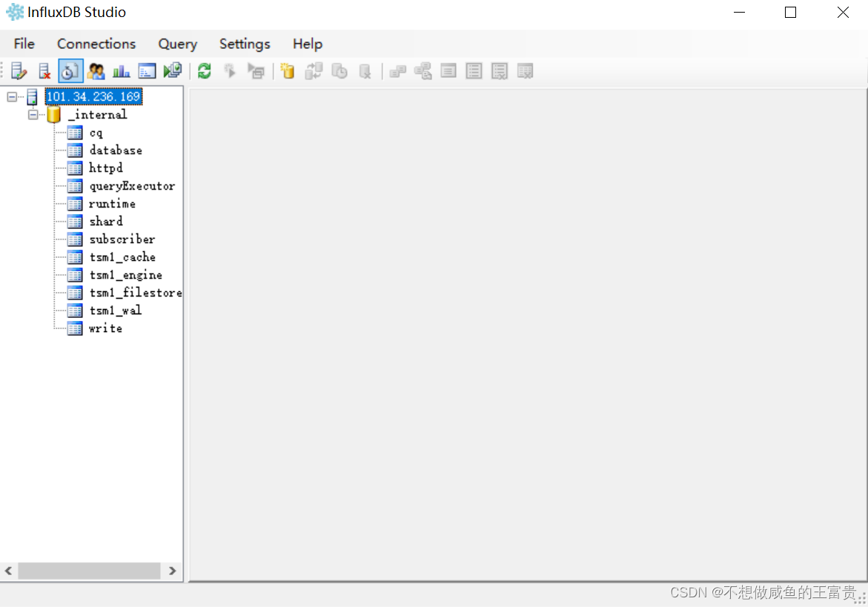
Task: Click the greyed tag keys toolbar icon
Action: (x=397, y=71)
